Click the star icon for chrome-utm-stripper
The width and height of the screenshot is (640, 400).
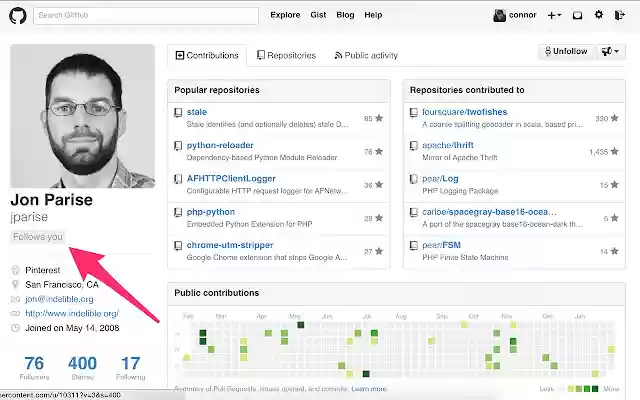[x=379, y=251]
